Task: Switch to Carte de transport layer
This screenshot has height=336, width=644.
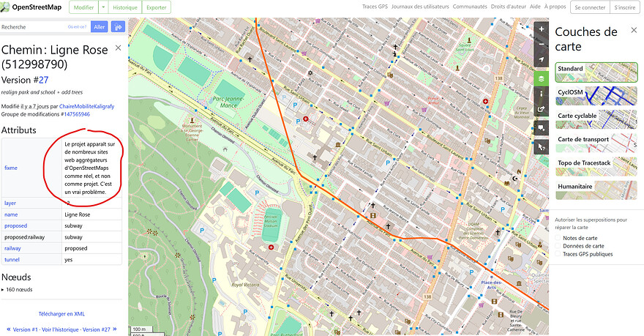Action: tap(596, 143)
